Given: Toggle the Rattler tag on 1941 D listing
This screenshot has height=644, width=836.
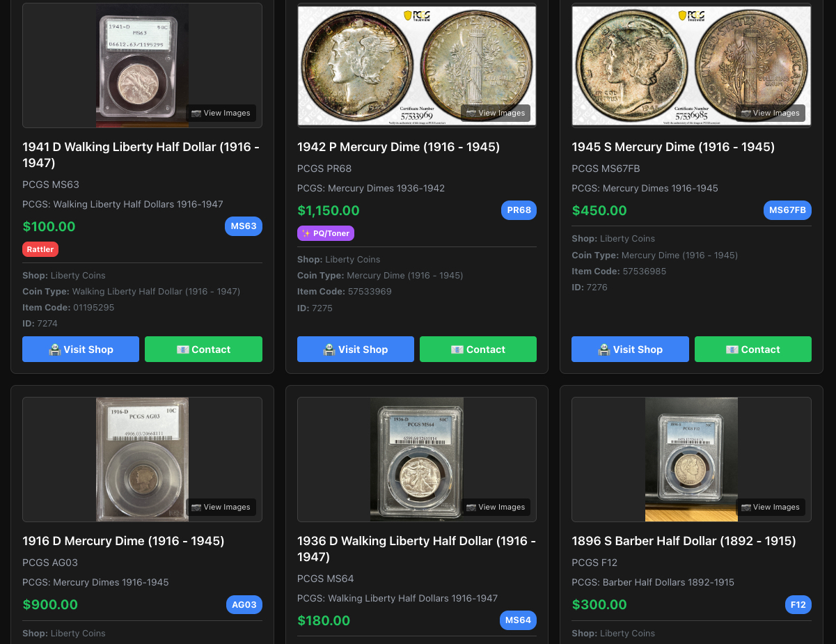Looking at the screenshot, I should 40,249.
